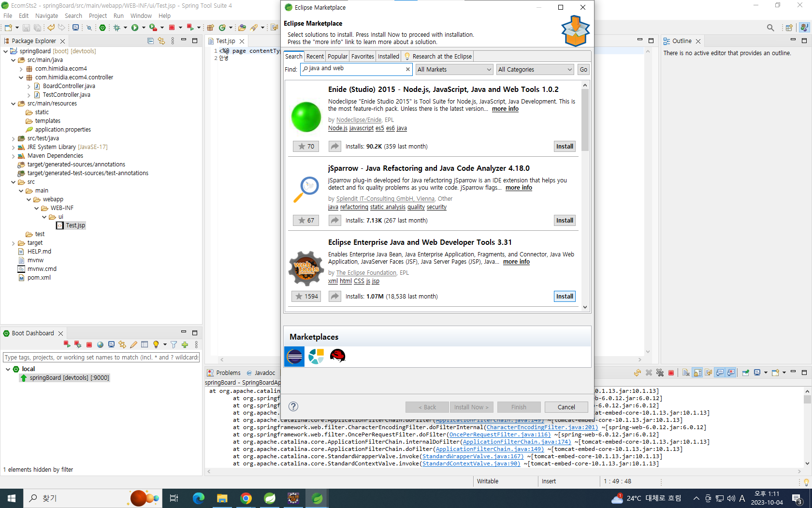Click the New Java Package icon in toolbar
The height and width of the screenshot is (508, 812).
(210, 28)
